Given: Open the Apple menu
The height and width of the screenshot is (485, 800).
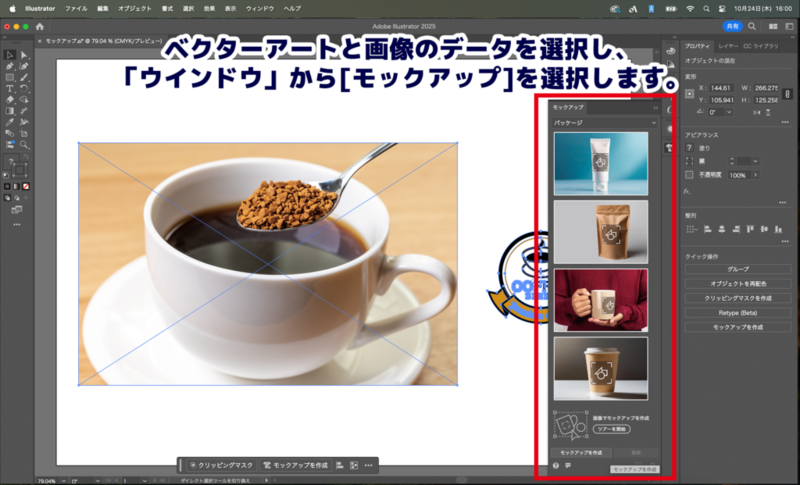Looking at the screenshot, I should point(12,9).
